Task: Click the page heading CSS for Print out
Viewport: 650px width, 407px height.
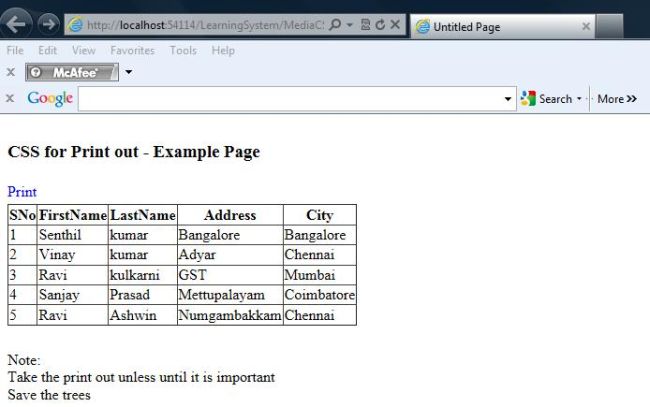Action: [x=134, y=152]
